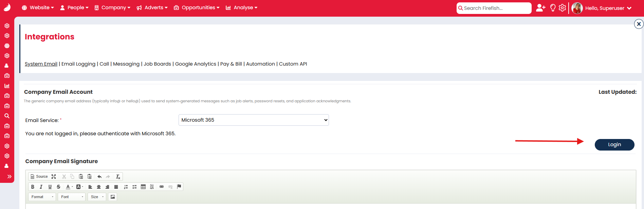Undo the last edit in the signature editor
The height and width of the screenshot is (209, 644).
pos(99,176)
